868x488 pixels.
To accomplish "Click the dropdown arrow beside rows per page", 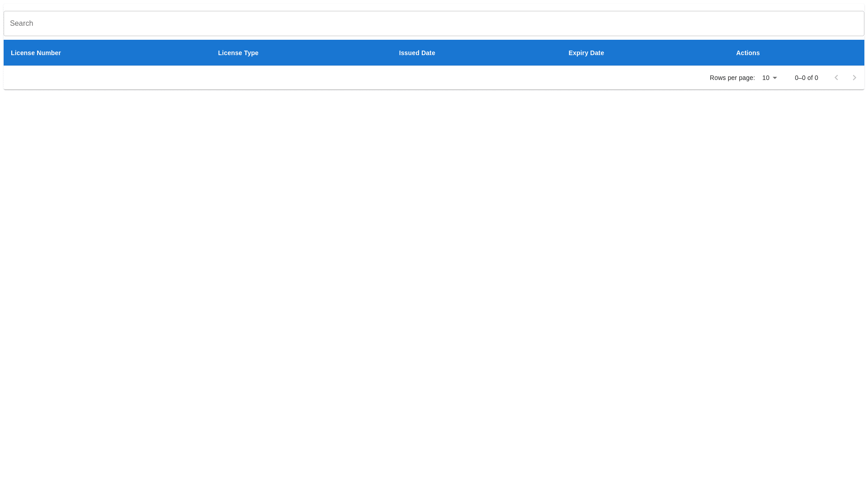I will (774, 78).
